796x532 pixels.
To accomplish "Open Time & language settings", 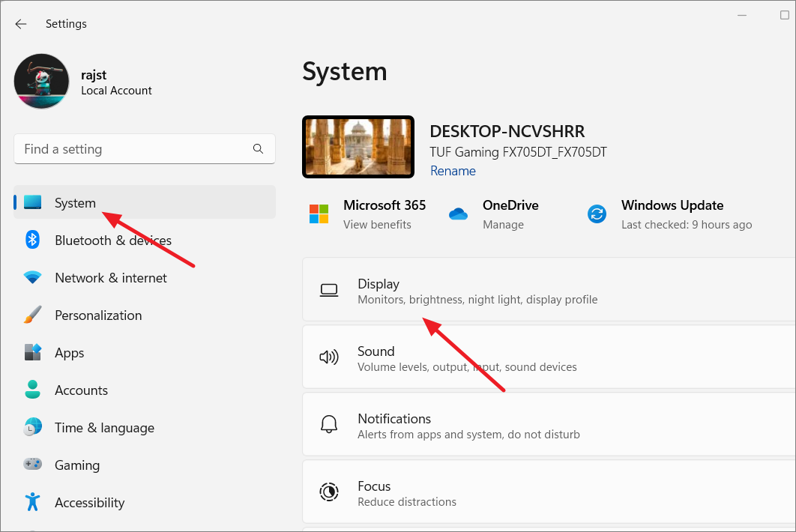I will pos(145,428).
